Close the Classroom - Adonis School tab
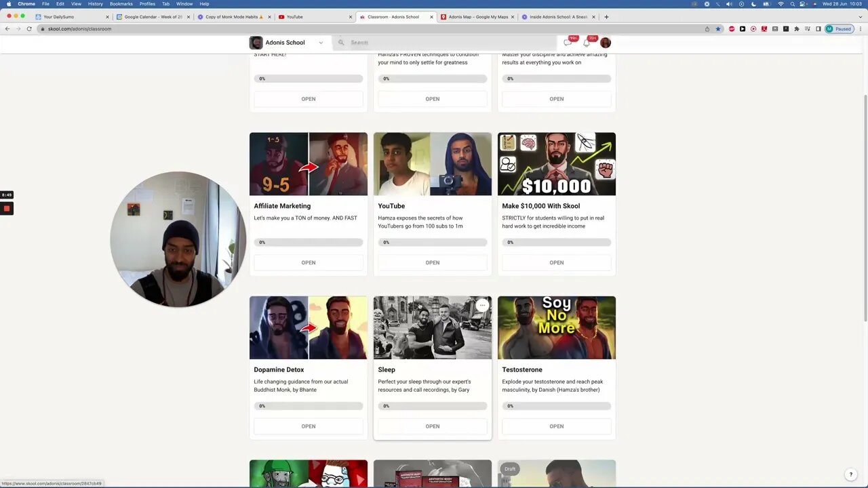The width and height of the screenshot is (868, 488). click(x=431, y=17)
